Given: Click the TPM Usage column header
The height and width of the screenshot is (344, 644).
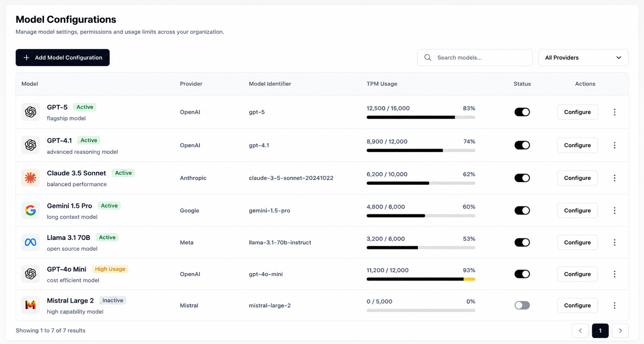Looking at the screenshot, I should tap(382, 84).
